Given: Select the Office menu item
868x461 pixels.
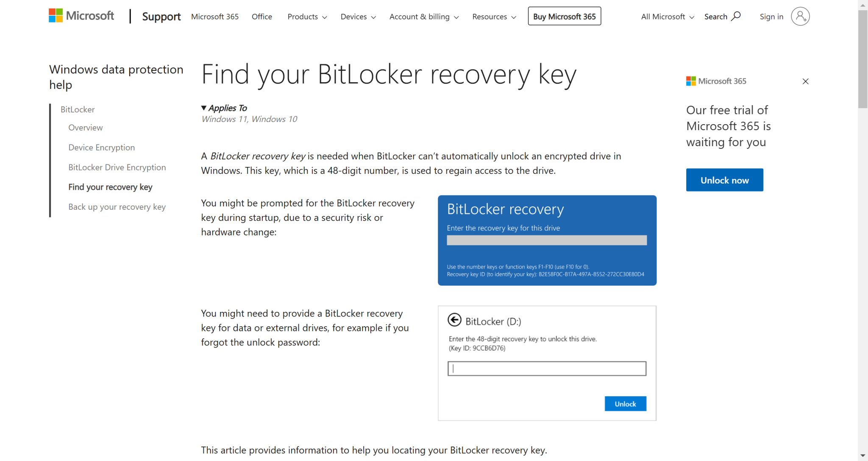Looking at the screenshot, I should (x=262, y=17).
